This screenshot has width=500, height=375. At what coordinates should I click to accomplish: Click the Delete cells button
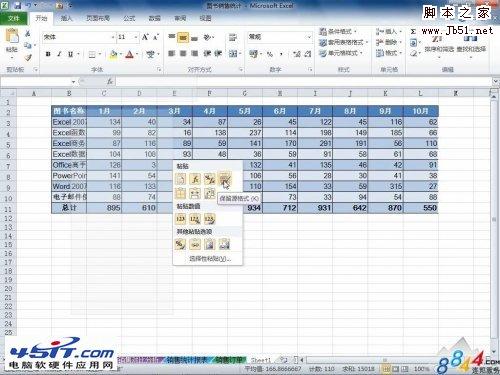389,42
